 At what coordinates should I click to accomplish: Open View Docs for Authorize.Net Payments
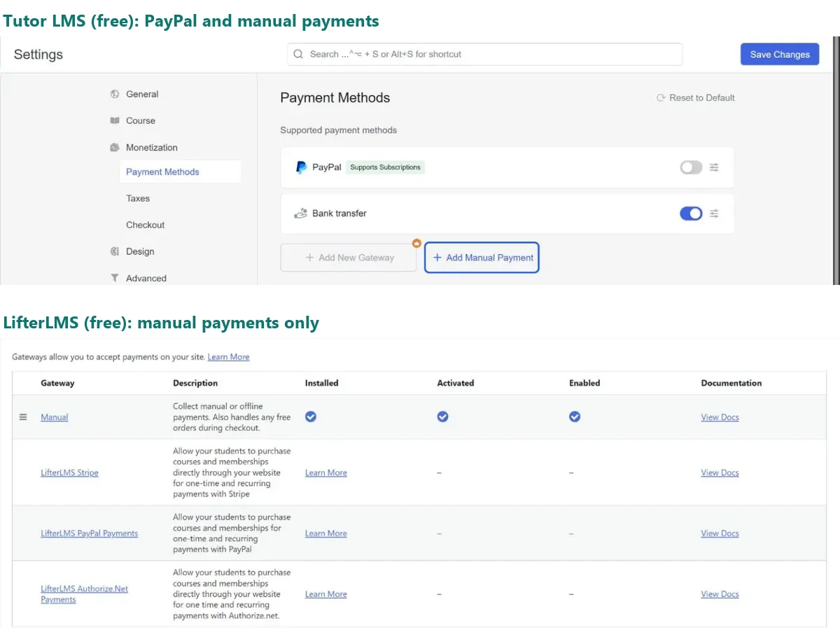coord(720,594)
